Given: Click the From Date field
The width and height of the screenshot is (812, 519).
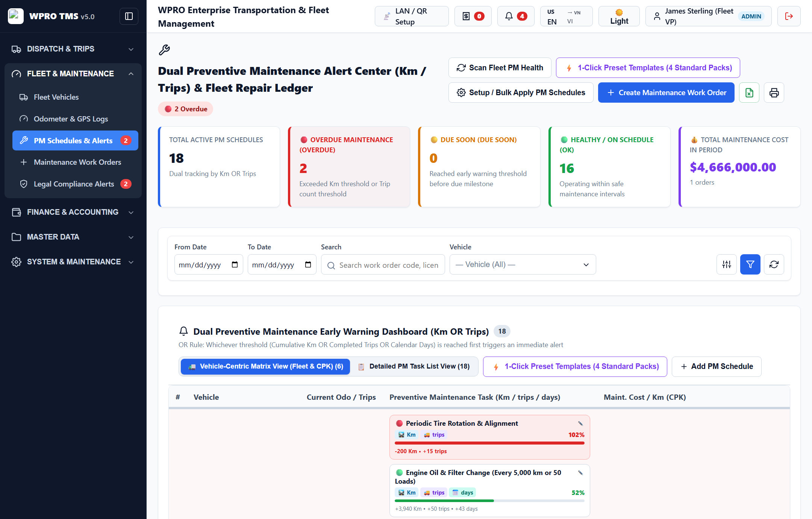Looking at the screenshot, I should click(209, 264).
